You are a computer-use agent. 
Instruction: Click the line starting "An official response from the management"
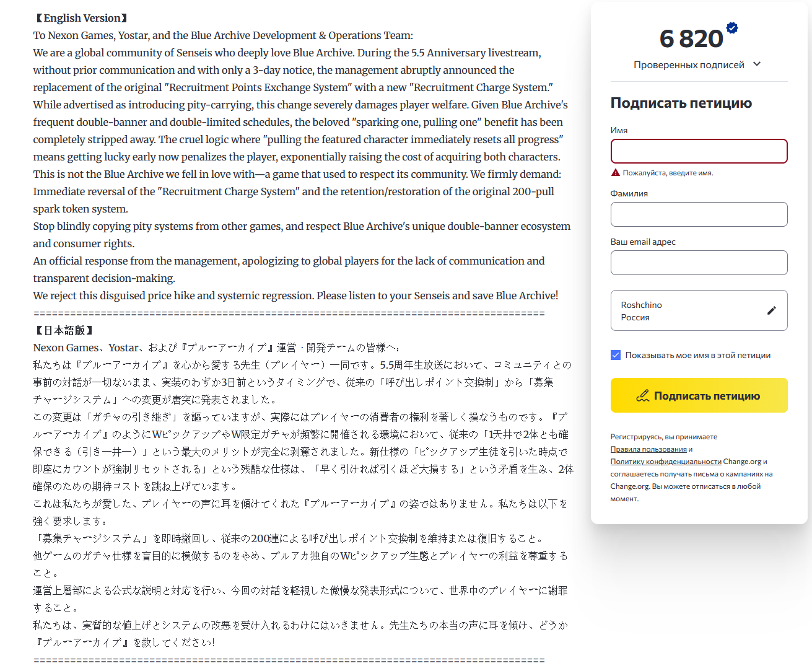(289, 261)
